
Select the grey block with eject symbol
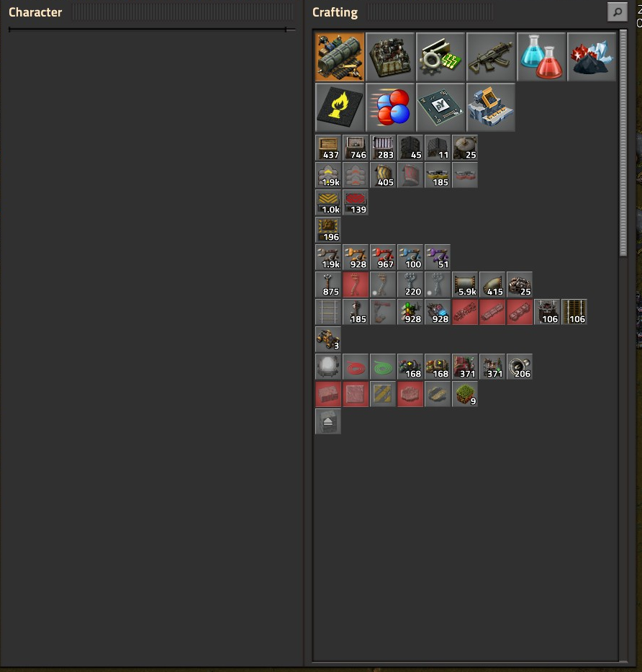pyautogui.click(x=328, y=422)
